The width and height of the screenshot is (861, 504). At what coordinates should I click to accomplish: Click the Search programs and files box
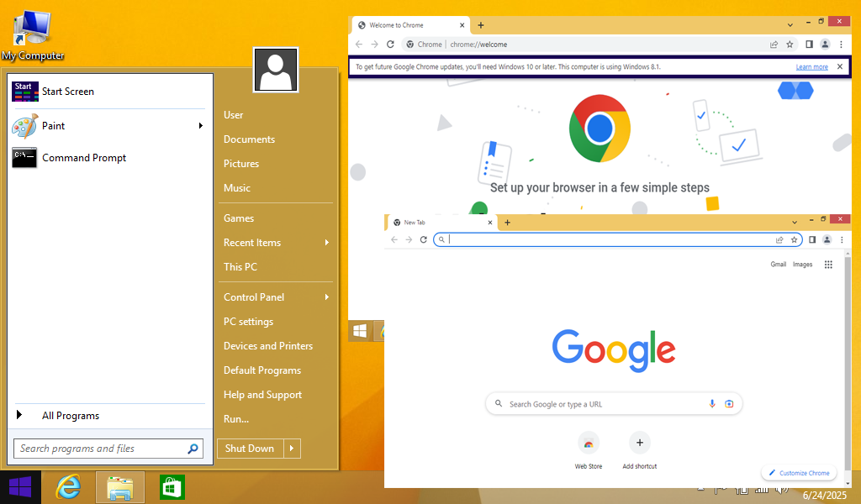tap(101, 449)
